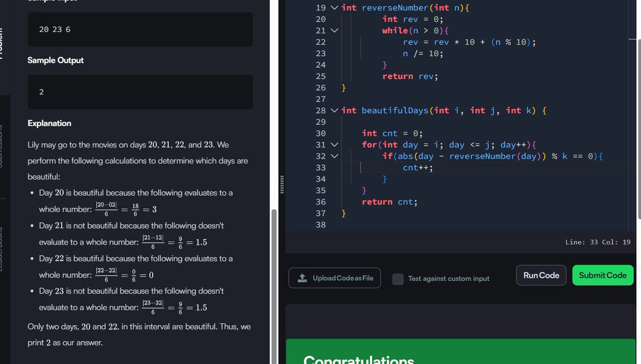The width and height of the screenshot is (641, 364).
Task: Click line number 38 in the editor gutter
Action: click(320, 225)
